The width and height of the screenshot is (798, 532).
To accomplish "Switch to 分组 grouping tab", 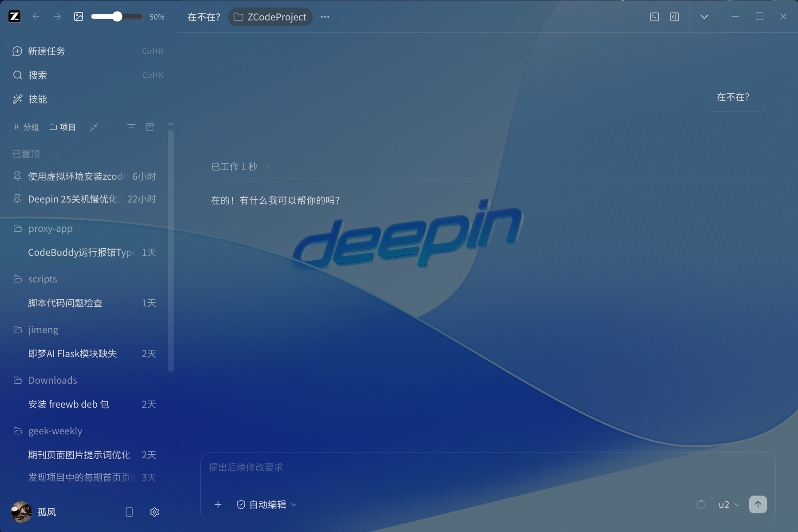I will tap(26, 127).
